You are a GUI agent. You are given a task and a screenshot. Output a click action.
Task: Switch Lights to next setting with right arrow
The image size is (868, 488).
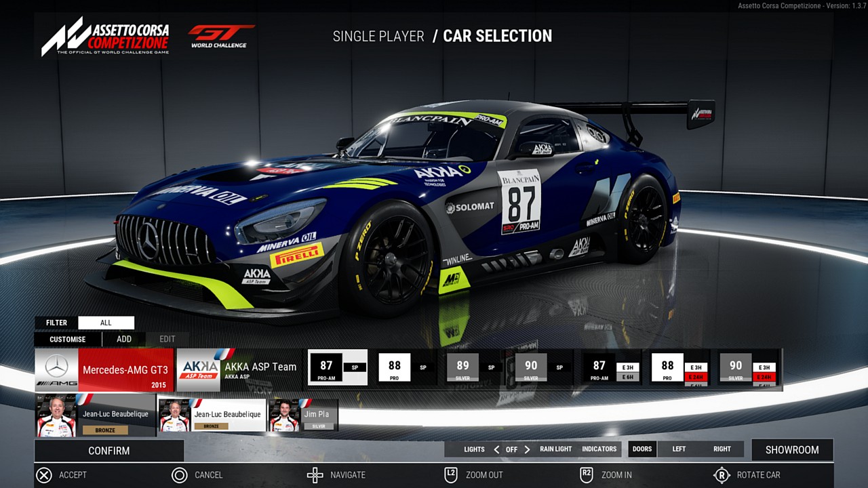point(527,449)
